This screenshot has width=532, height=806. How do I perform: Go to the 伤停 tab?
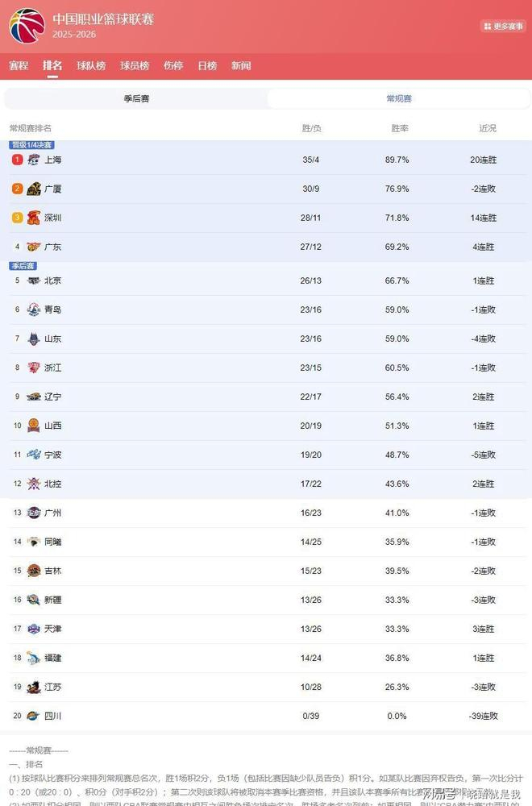pos(173,66)
